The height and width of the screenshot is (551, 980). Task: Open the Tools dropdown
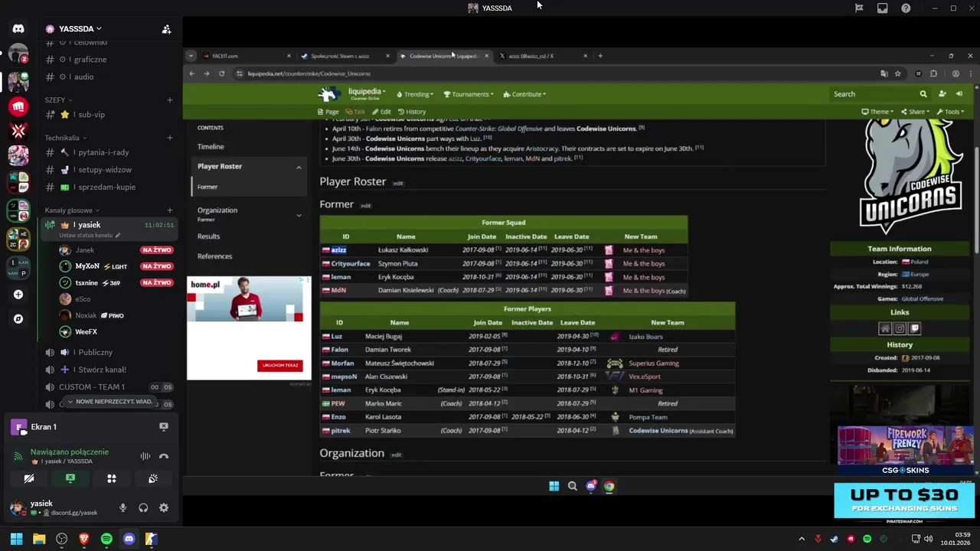tap(951, 112)
